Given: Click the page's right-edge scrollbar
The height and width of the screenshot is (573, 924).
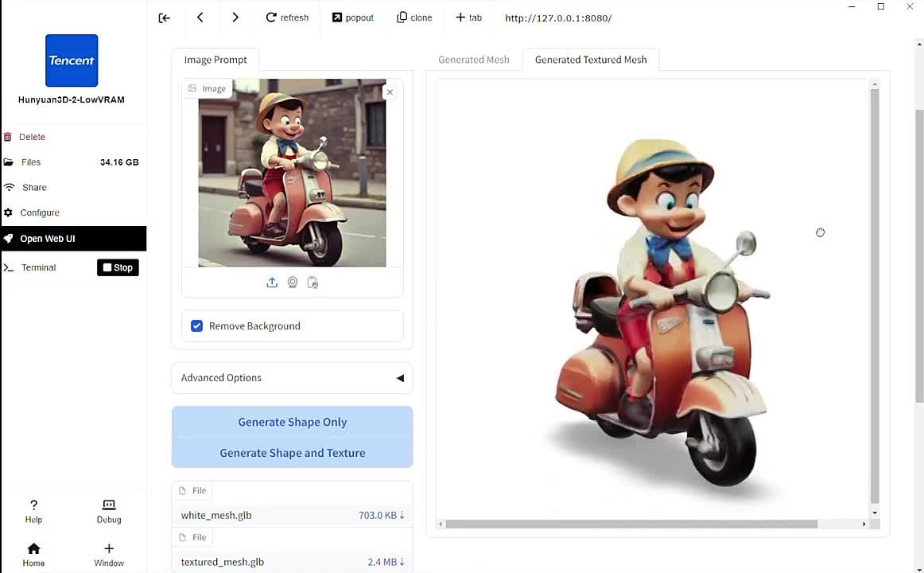Looking at the screenshot, I should point(919,256).
